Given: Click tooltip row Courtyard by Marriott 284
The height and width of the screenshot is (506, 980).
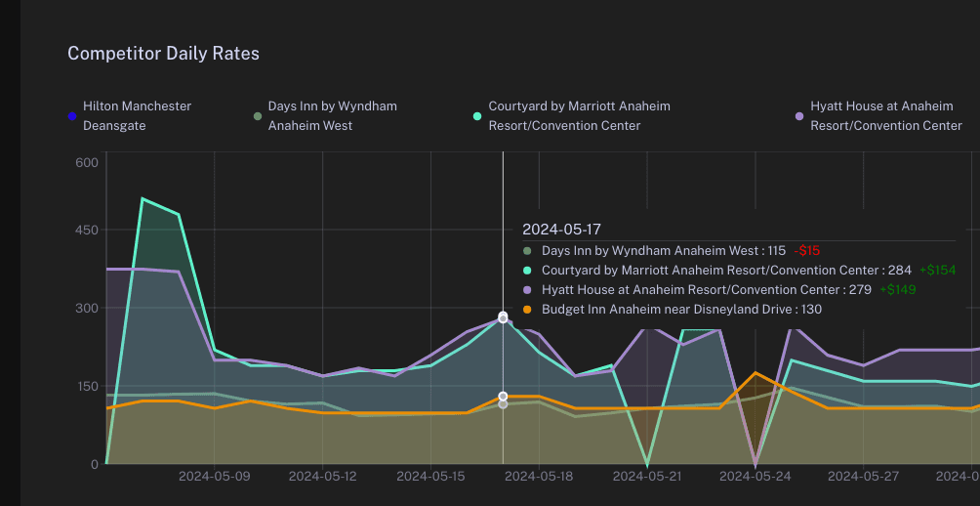Looking at the screenshot, I should [739, 271].
